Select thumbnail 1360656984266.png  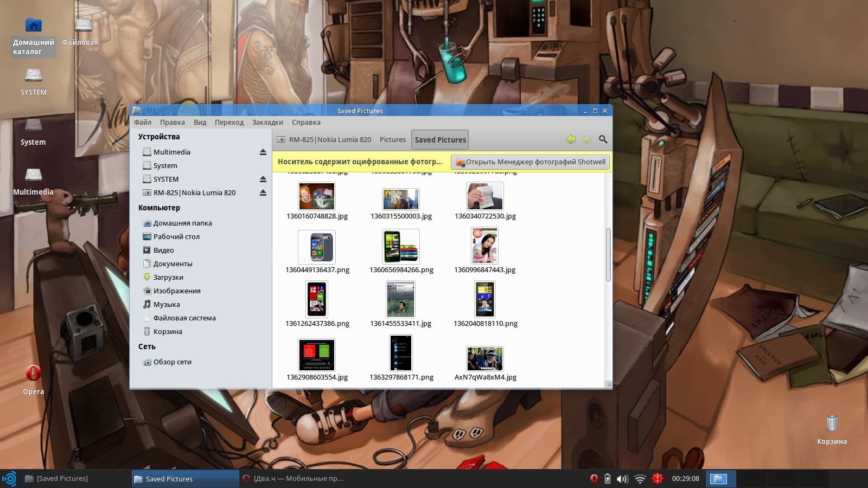pos(401,246)
